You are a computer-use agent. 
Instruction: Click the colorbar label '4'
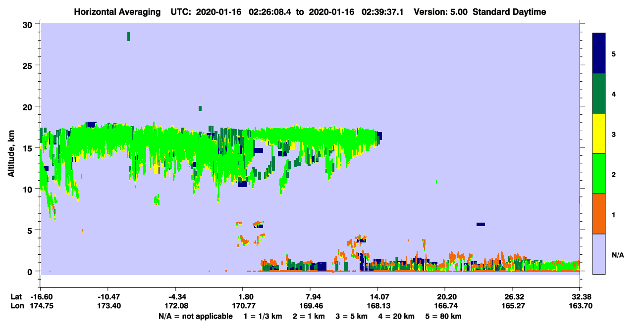(x=614, y=94)
